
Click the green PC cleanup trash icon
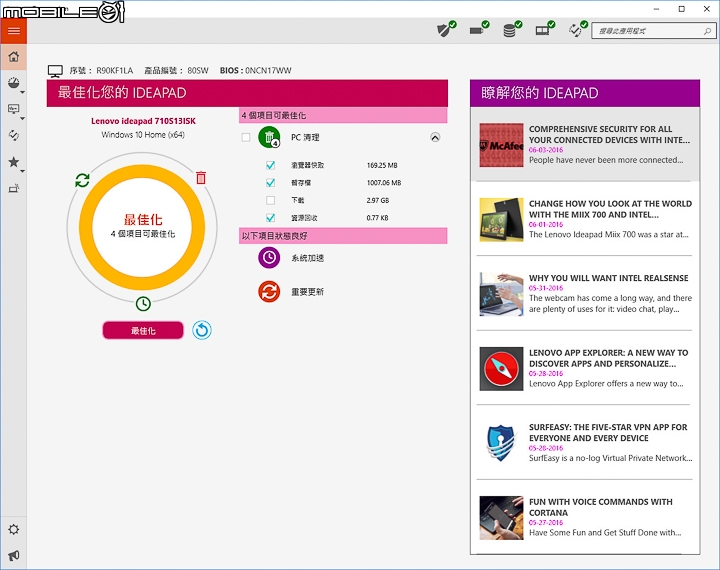pos(270,137)
